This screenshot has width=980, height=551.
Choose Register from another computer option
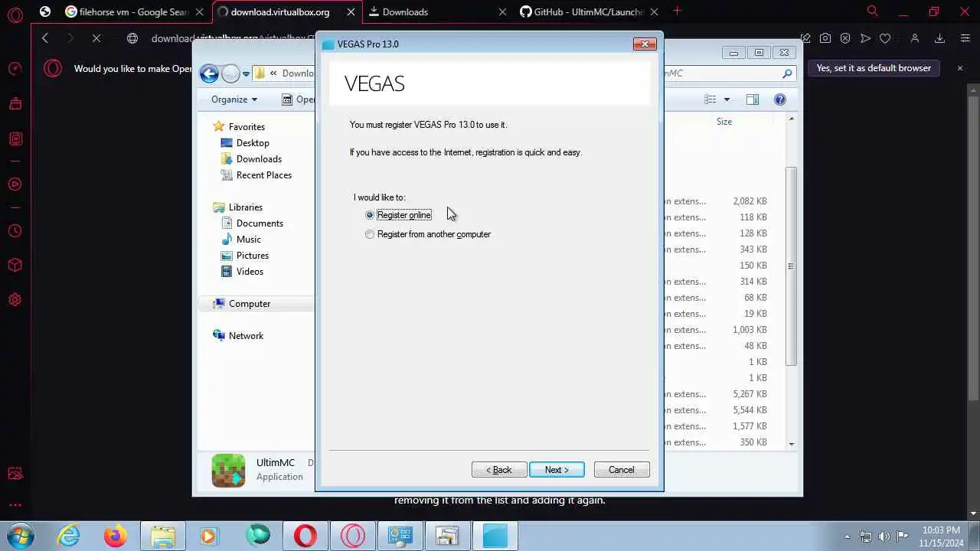[x=370, y=234]
